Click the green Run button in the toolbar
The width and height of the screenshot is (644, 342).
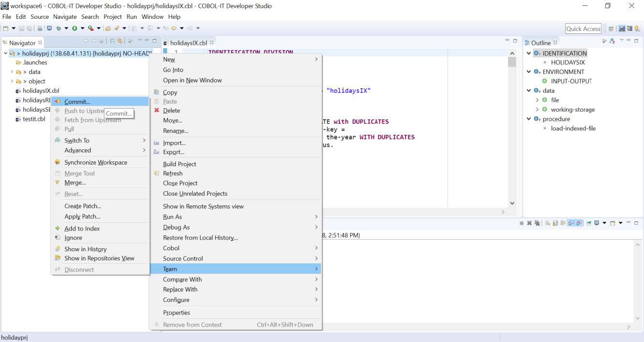click(x=74, y=28)
